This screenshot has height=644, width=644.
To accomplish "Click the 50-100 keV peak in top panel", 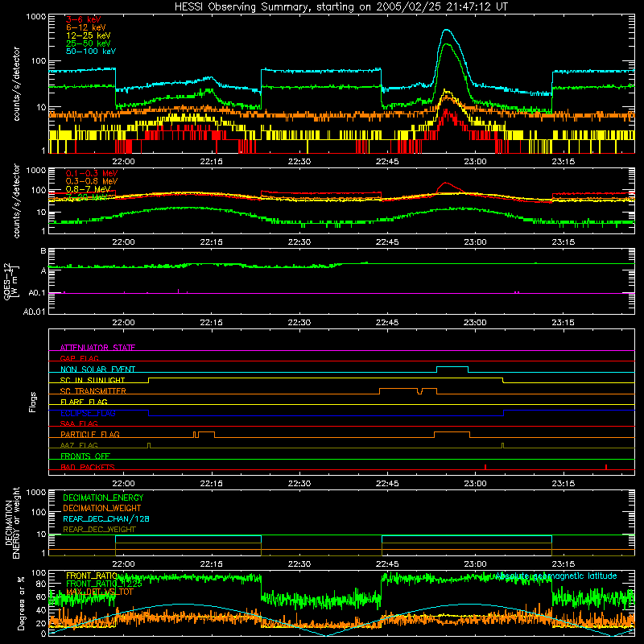I will point(447,30).
